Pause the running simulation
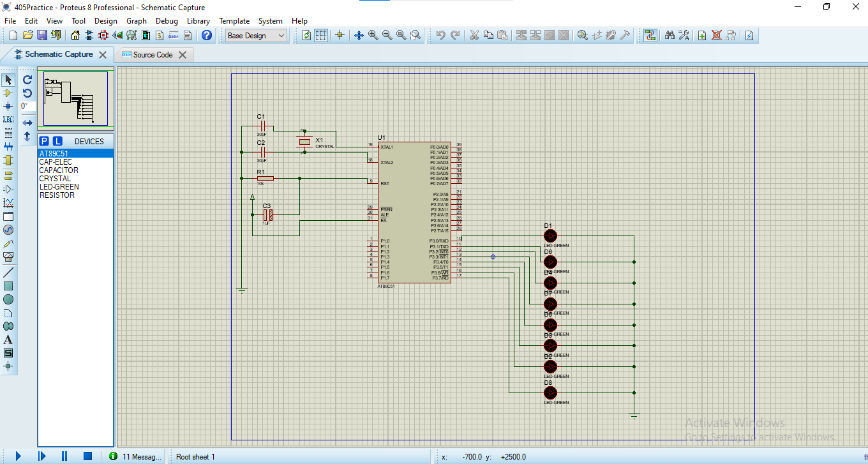Image resolution: width=868 pixels, height=464 pixels. (64, 456)
